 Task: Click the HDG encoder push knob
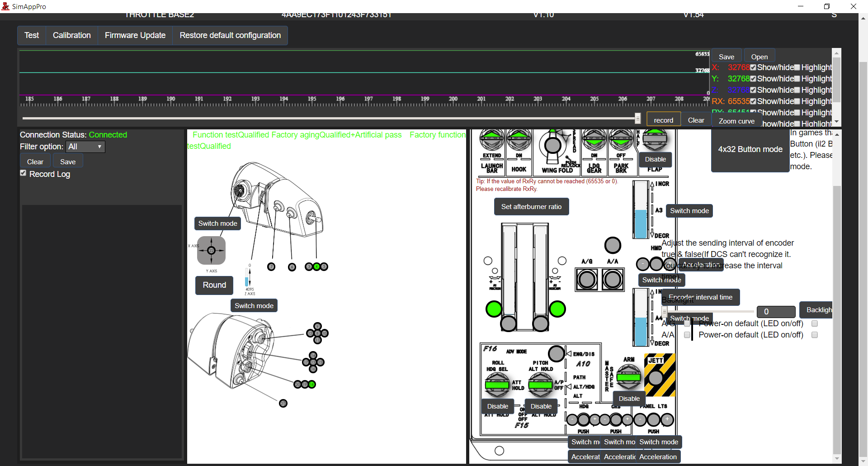pyautogui.click(x=584, y=420)
